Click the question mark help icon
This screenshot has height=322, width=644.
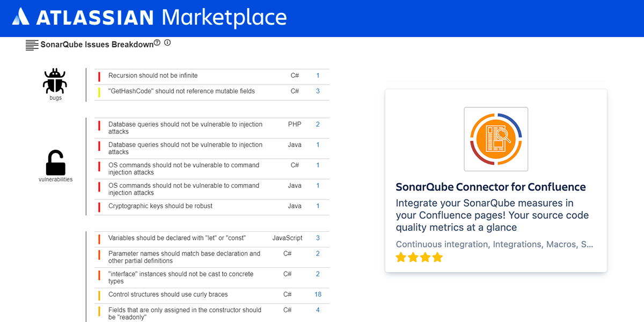click(157, 43)
